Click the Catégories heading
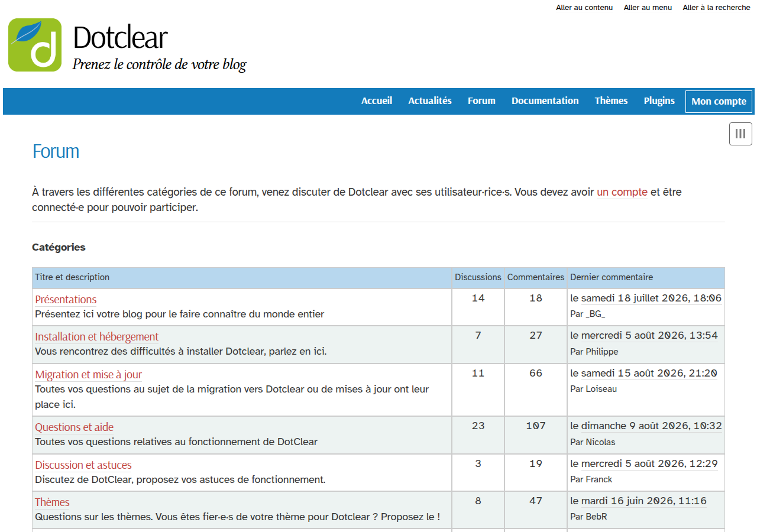The height and width of the screenshot is (532, 757). click(59, 248)
